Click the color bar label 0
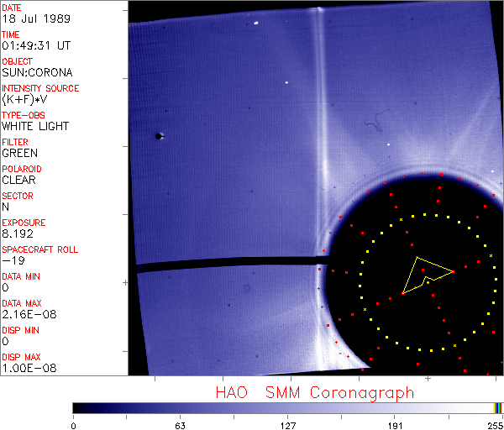Screen dimensions: 504x430 click(x=74, y=426)
